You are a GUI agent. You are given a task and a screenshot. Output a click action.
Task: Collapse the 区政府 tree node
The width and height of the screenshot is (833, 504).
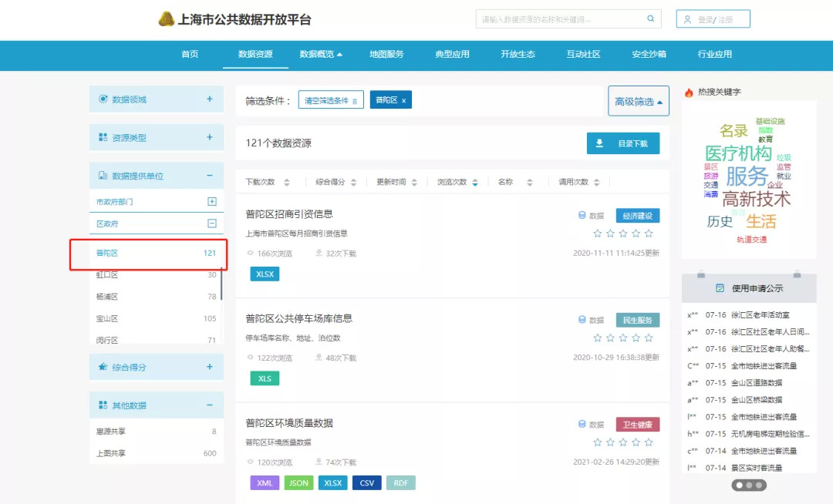212,223
